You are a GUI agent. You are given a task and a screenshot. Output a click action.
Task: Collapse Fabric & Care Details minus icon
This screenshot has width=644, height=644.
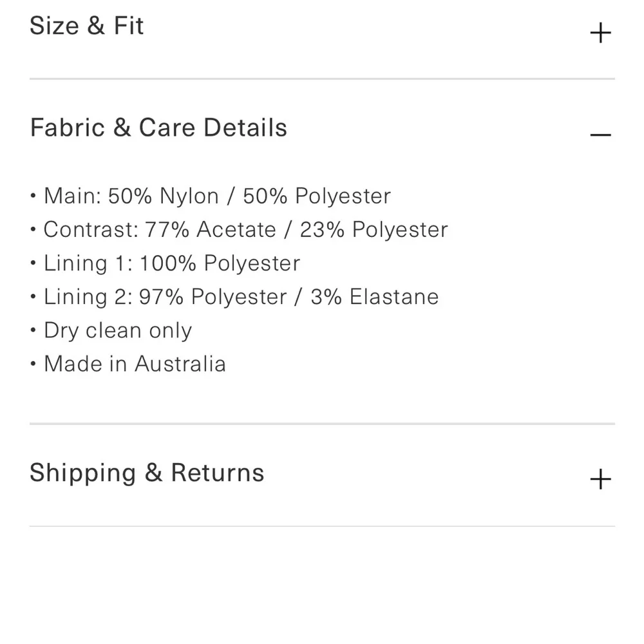pyautogui.click(x=600, y=135)
